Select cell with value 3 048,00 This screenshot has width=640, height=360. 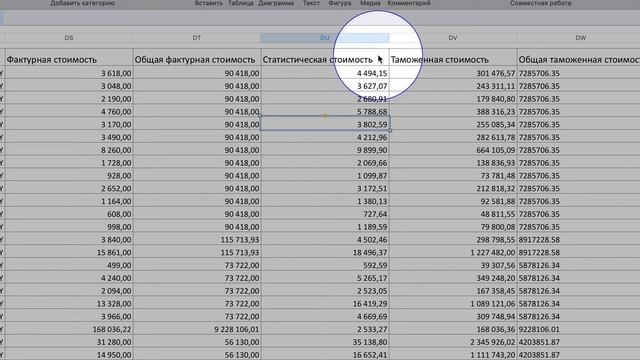pyautogui.click(x=69, y=86)
